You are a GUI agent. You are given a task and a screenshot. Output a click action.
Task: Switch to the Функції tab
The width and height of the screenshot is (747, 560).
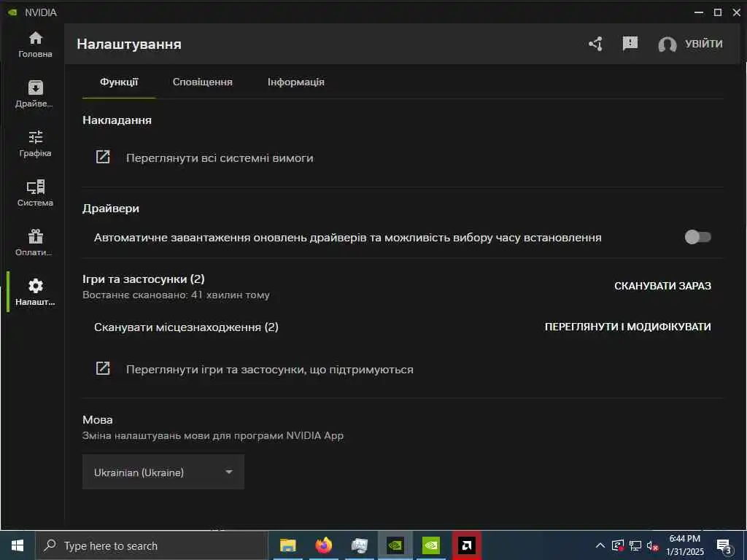pos(119,82)
